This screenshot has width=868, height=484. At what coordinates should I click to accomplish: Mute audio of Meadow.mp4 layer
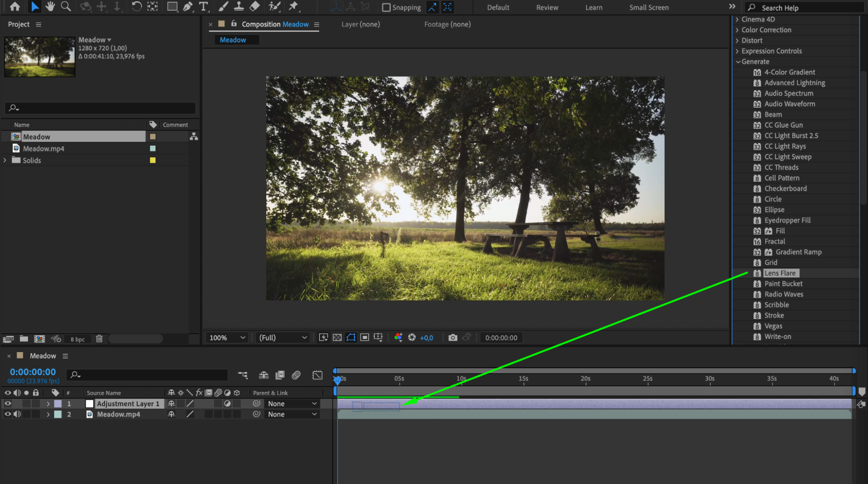(x=17, y=414)
